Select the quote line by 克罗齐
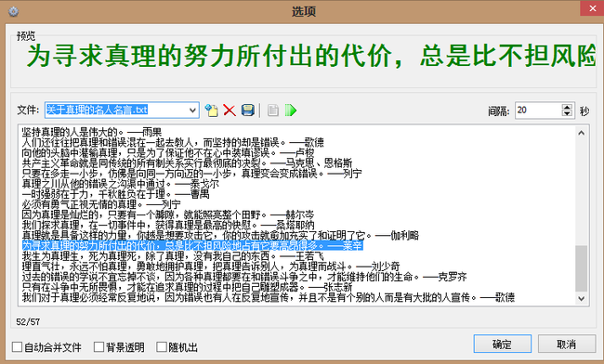Screen dimensions: 604x364 244,277
